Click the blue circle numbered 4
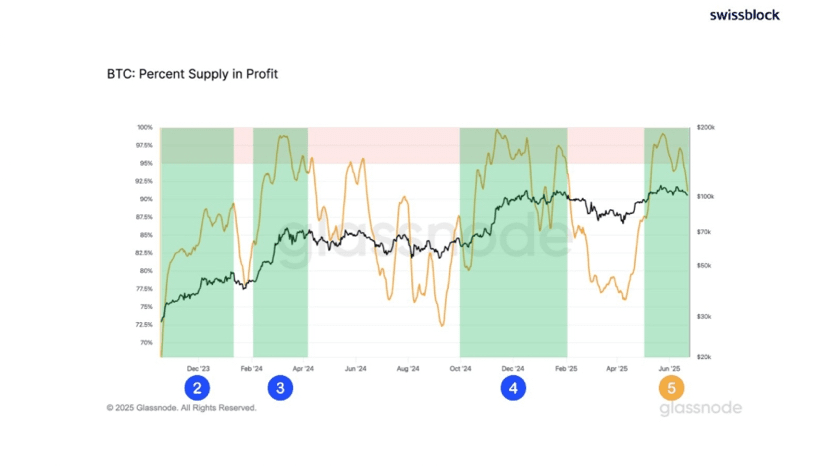 [513, 388]
